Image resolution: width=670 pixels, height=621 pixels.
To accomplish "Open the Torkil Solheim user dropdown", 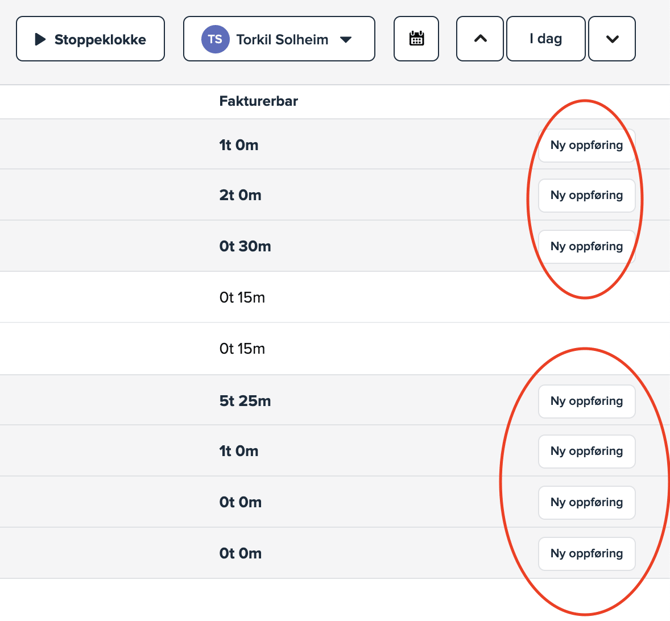I will click(x=279, y=39).
